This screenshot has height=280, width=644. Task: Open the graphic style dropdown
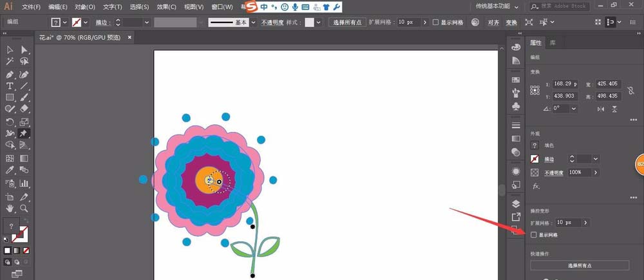tap(318, 22)
